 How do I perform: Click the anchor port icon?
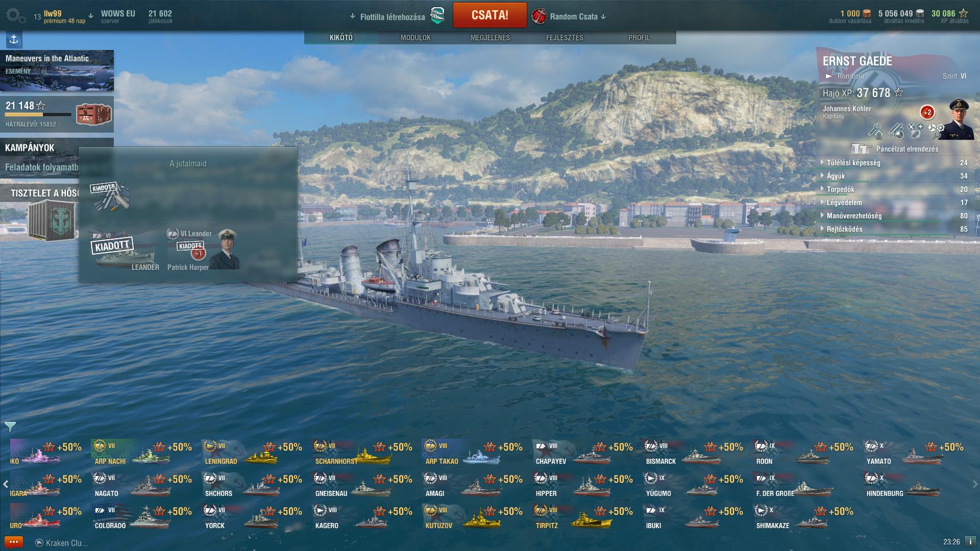(x=14, y=39)
